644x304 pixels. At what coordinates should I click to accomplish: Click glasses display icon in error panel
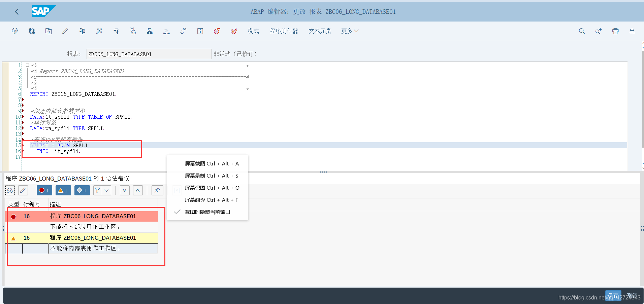(10, 191)
